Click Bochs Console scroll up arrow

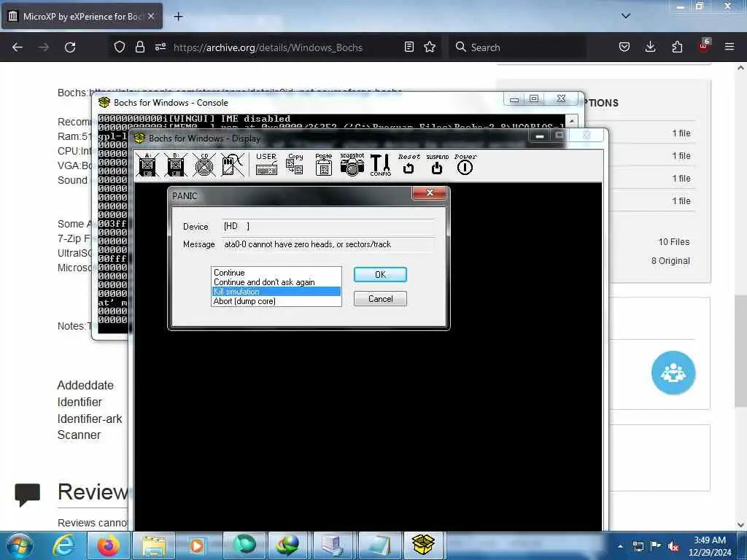(x=572, y=120)
